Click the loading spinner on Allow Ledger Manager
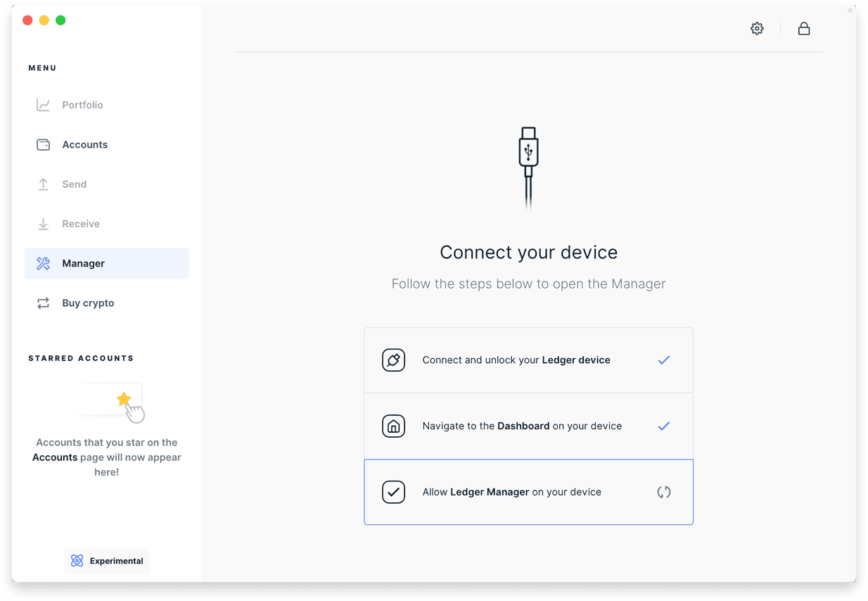868x601 pixels. [x=664, y=492]
